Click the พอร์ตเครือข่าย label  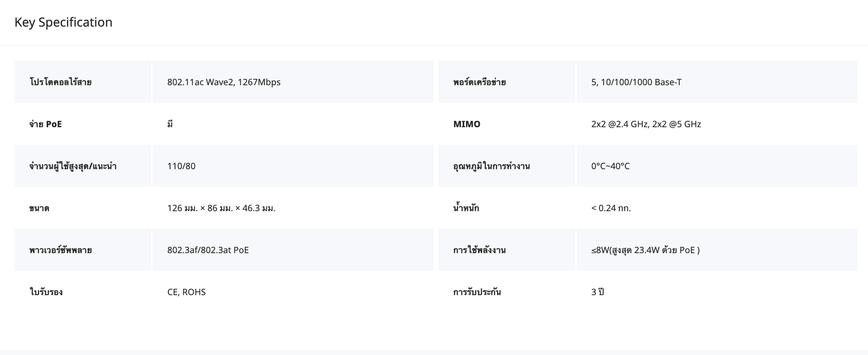(x=479, y=82)
